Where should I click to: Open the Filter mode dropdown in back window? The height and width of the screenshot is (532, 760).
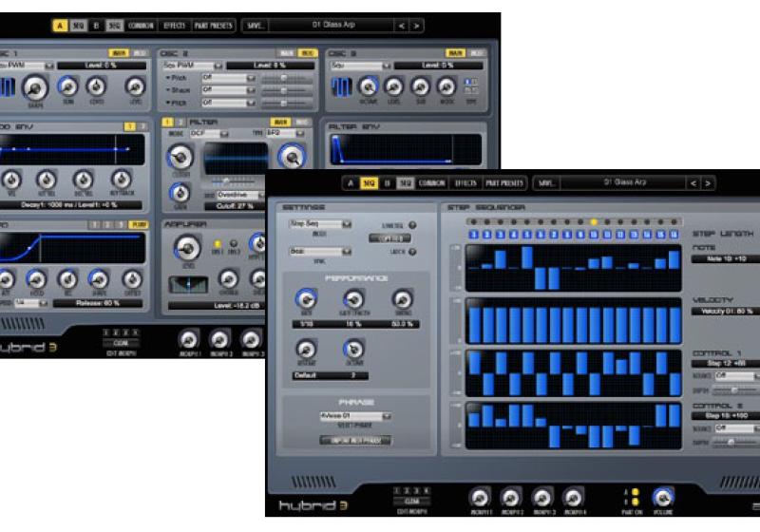coord(209,133)
